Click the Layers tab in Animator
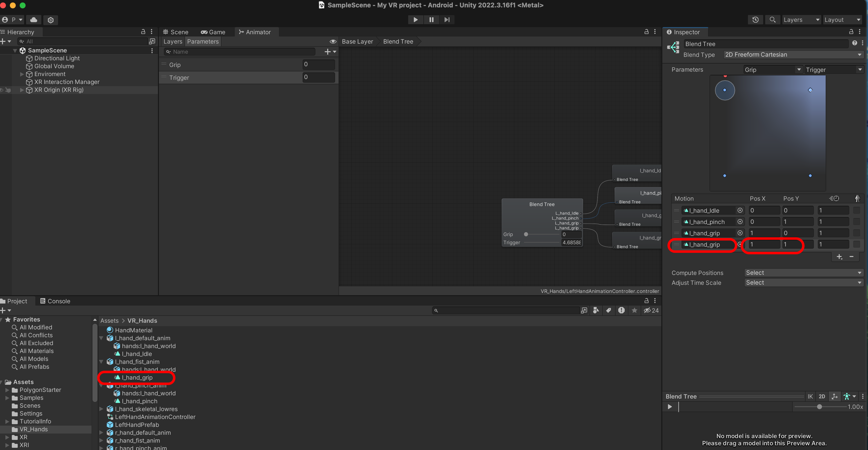 pos(172,41)
